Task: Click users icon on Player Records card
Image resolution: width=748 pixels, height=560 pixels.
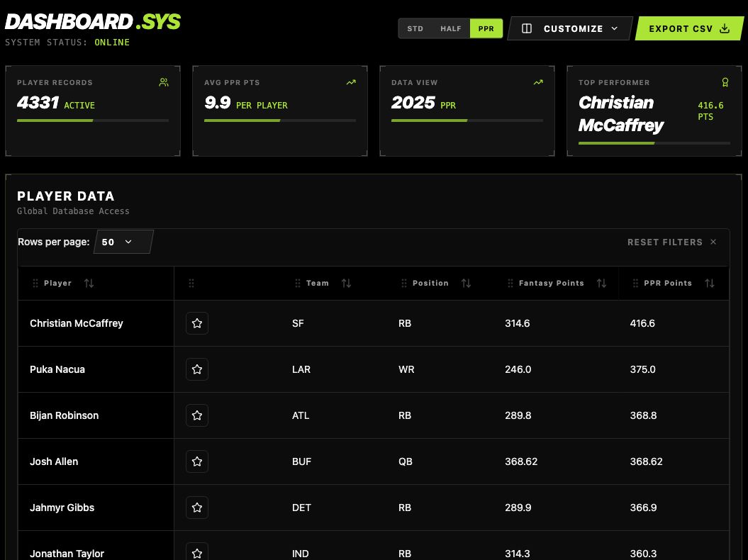Action: pos(164,82)
